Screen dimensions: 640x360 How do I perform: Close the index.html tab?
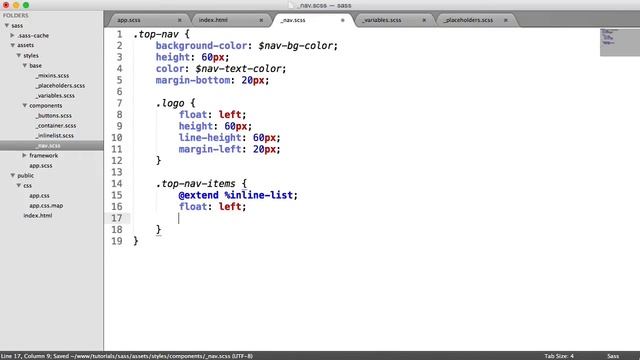tap(261, 20)
